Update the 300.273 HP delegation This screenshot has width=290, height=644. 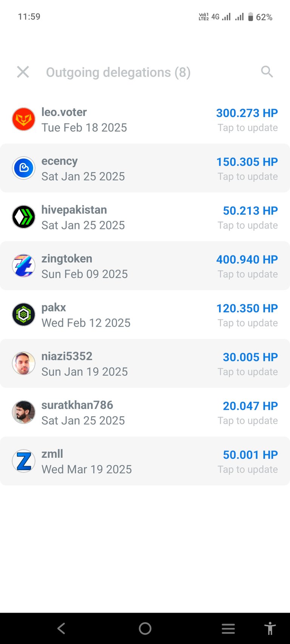247,128
